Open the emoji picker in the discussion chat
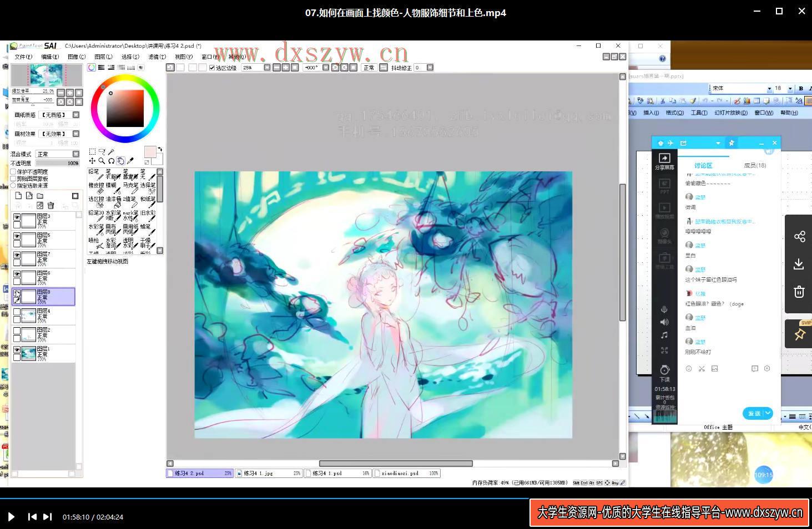 (x=689, y=368)
